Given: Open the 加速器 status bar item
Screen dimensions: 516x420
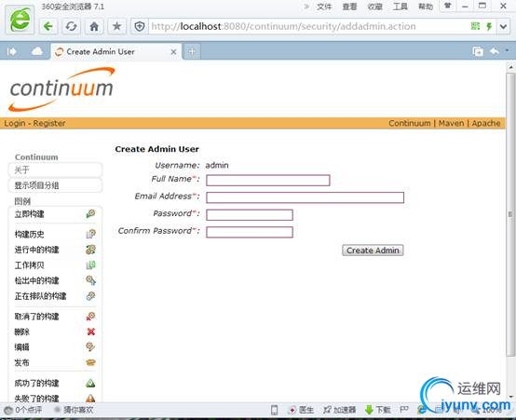Looking at the screenshot, I should [x=340, y=410].
